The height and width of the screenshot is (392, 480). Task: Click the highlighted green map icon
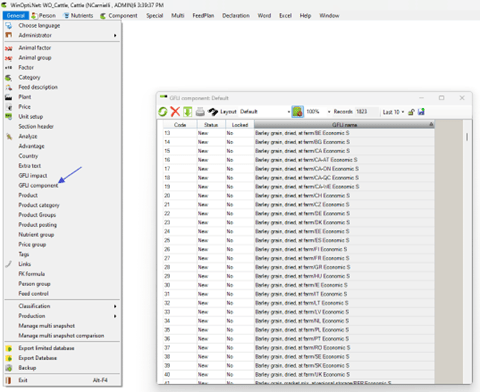tap(297, 112)
